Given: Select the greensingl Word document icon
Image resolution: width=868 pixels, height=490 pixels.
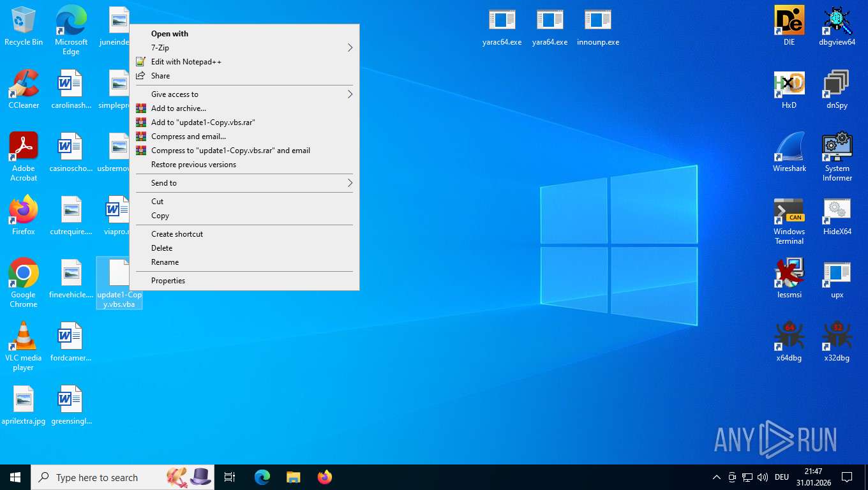Looking at the screenshot, I should tap(71, 405).
